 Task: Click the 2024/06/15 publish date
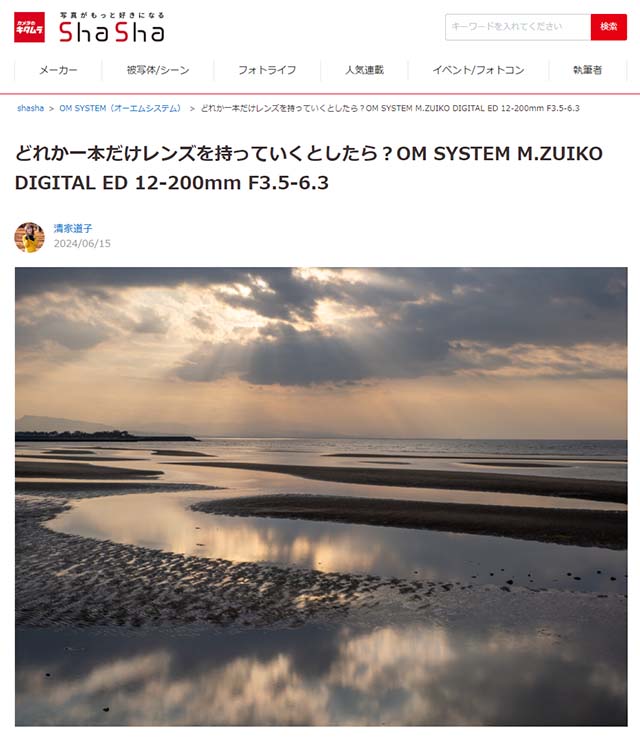point(82,244)
